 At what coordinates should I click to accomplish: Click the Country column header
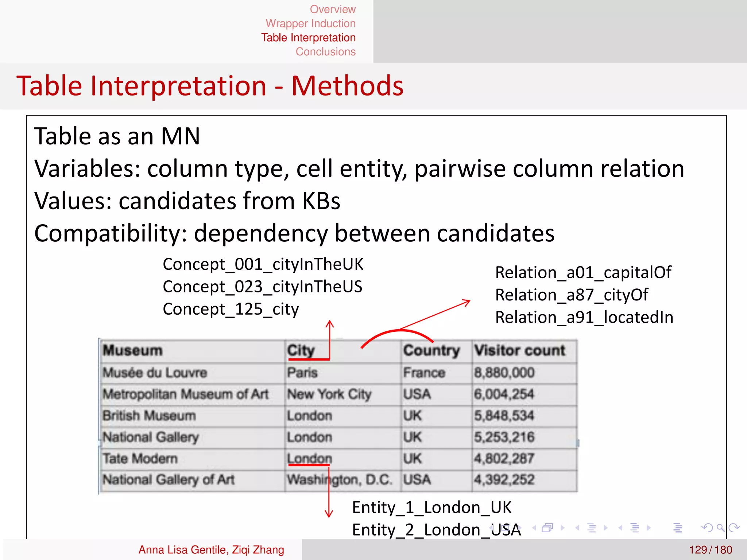point(436,351)
